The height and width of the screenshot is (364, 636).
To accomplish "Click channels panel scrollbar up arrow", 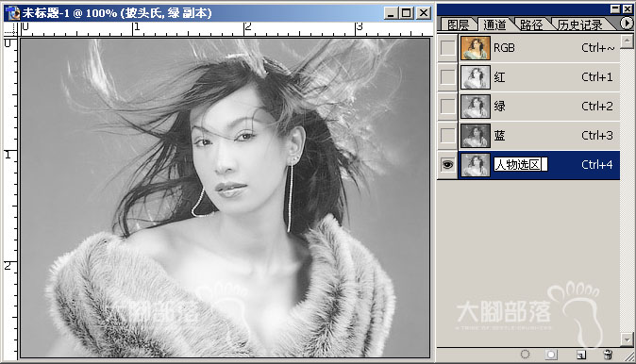I will coord(627,41).
